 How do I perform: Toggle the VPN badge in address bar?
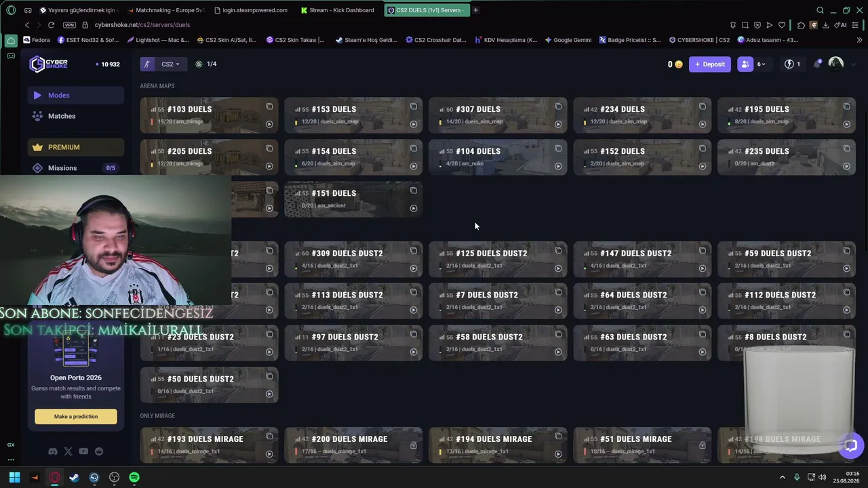(70, 25)
